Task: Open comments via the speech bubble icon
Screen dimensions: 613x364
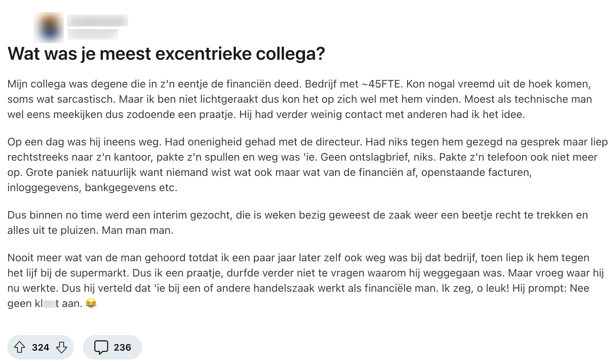Action: (102, 347)
